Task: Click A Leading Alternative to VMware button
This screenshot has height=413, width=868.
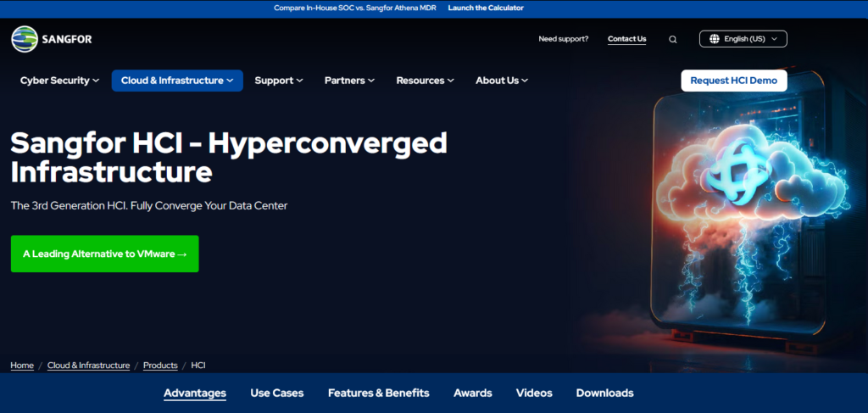Action: [104, 254]
